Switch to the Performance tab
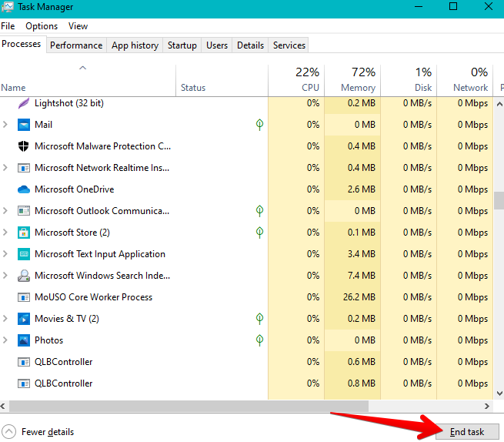 tap(76, 45)
